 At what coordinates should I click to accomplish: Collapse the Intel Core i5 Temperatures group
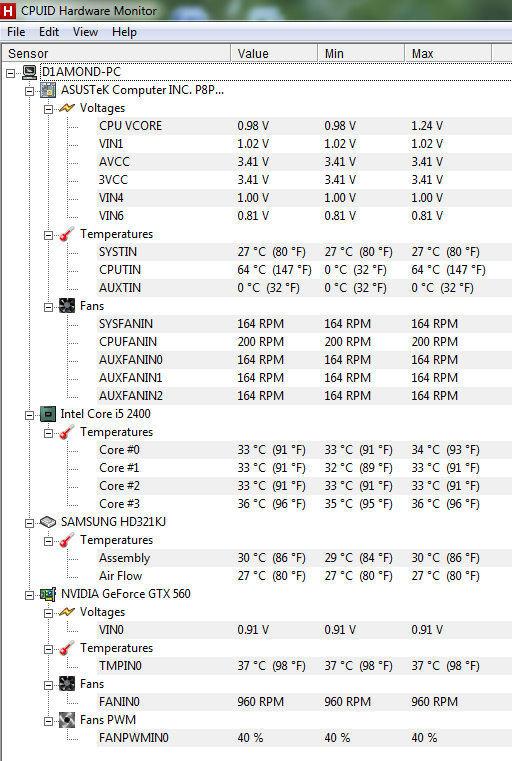[48, 433]
